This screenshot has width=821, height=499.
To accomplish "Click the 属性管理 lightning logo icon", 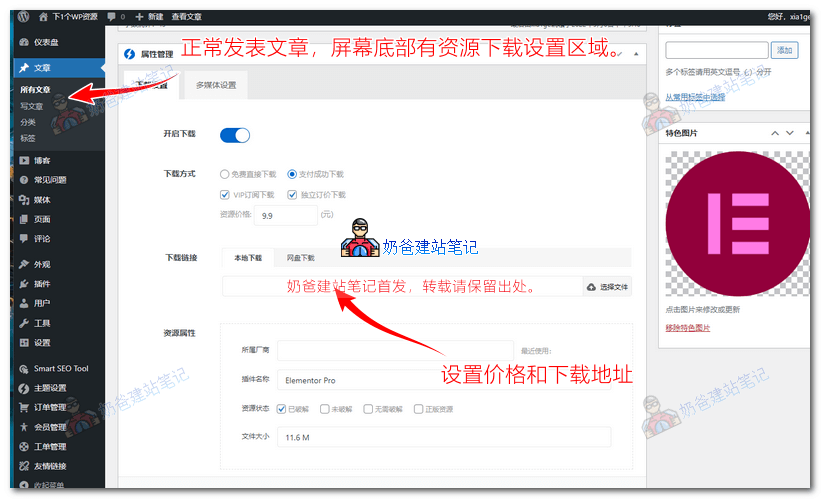I will (129, 54).
